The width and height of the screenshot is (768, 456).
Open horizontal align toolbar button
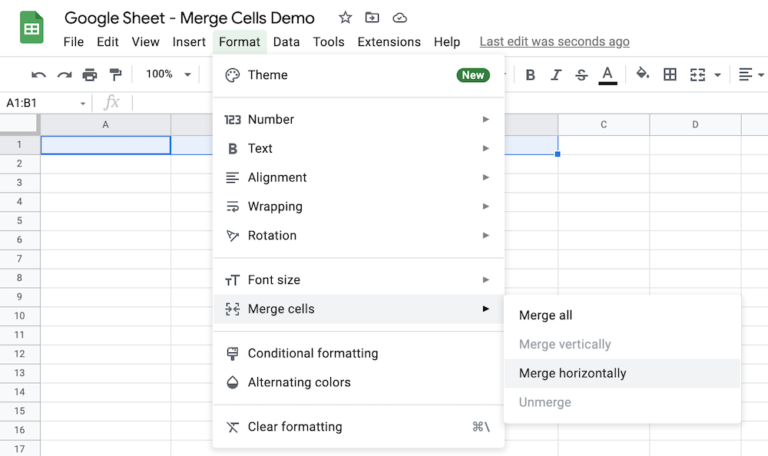tap(745, 75)
